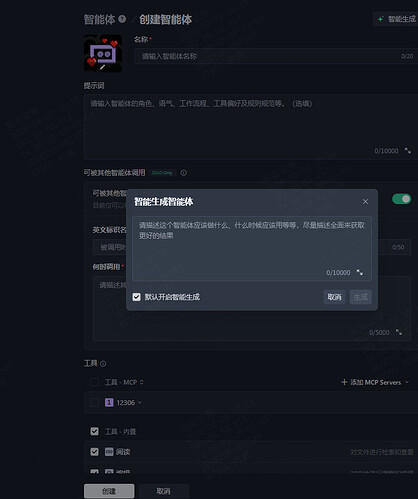Uncheck the 工具 - 内置 checkbox

[95, 431]
